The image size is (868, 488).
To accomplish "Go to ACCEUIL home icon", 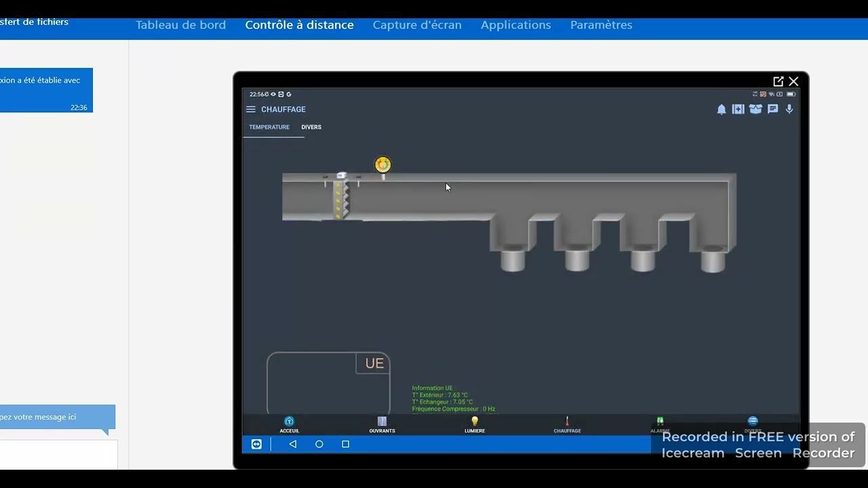I will click(x=290, y=424).
